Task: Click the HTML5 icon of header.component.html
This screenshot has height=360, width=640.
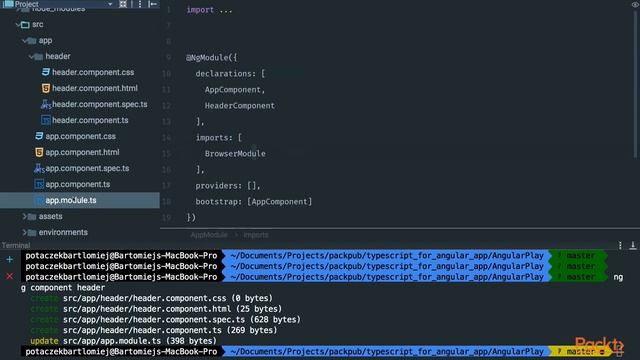Action: pyautogui.click(x=46, y=88)
